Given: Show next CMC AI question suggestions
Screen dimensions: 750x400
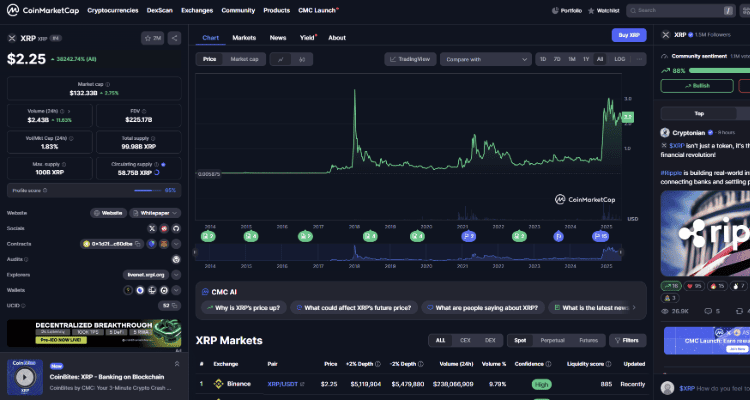Looking at the screenshot, I should click(634, 308).
